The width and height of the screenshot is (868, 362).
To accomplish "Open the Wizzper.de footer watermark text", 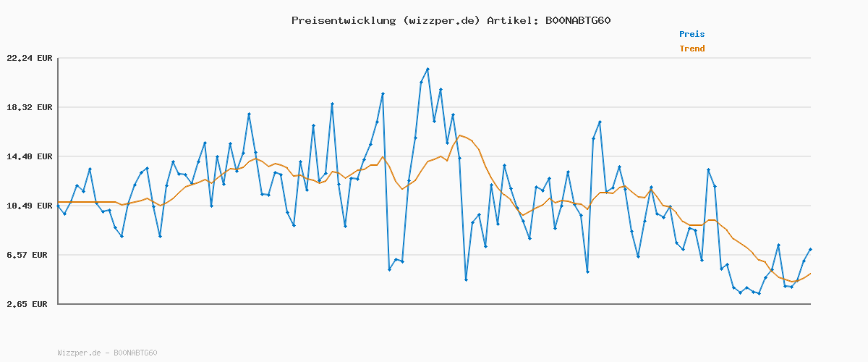I will [79, 353].
